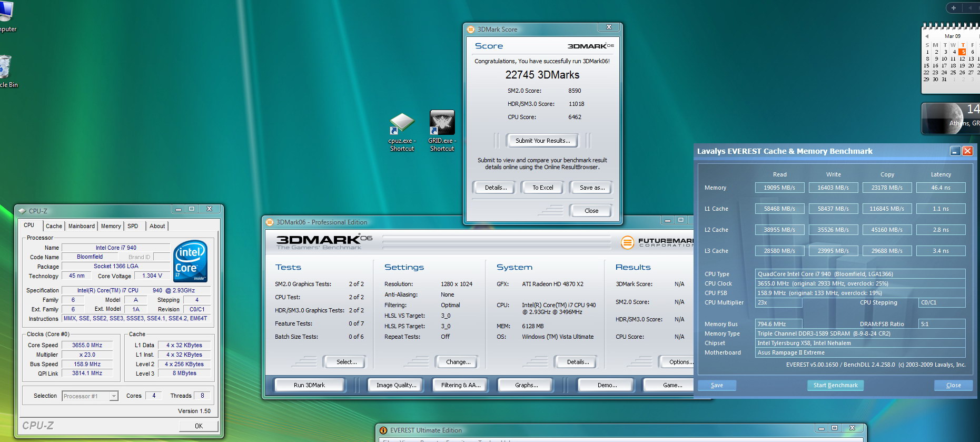Open Details in the 3DMark Score dialog

496,188
